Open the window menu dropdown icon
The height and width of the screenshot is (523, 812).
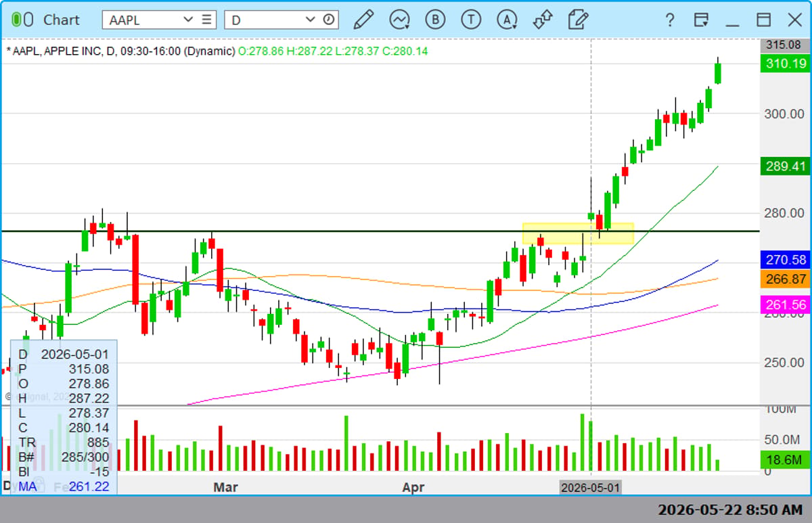point(701,20)
